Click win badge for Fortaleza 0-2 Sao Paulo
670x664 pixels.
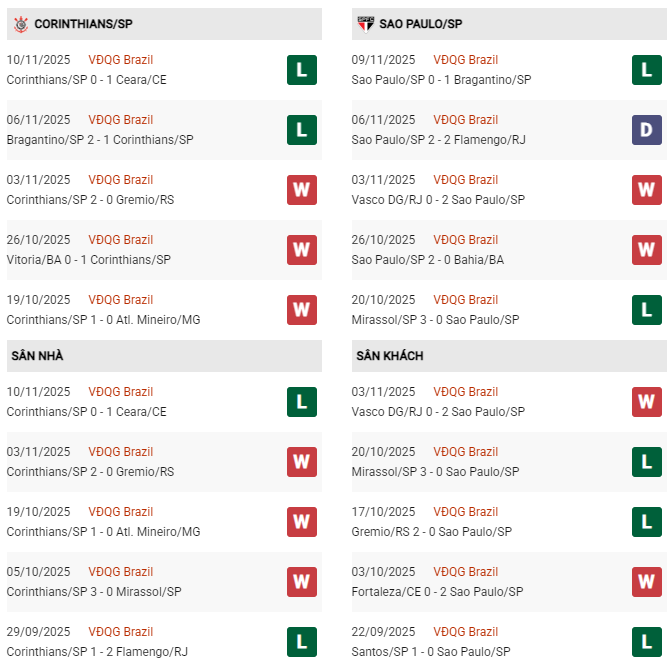click(647, 582)
